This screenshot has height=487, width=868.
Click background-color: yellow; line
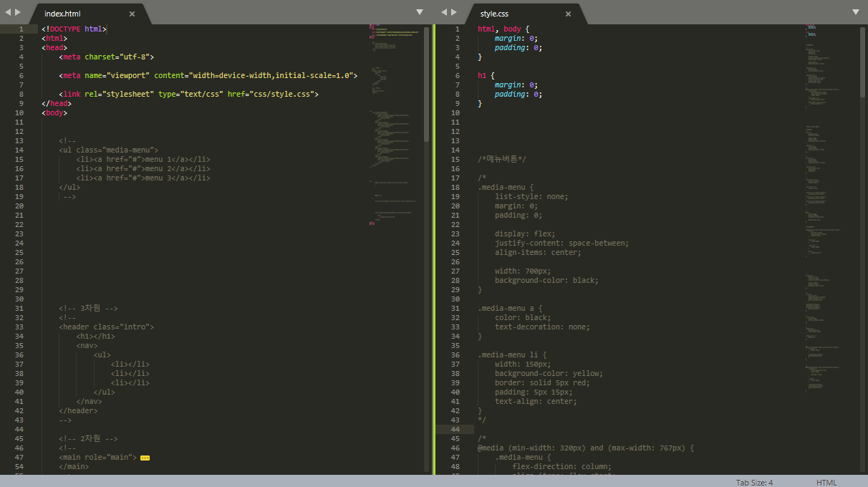tap(549, 374)
